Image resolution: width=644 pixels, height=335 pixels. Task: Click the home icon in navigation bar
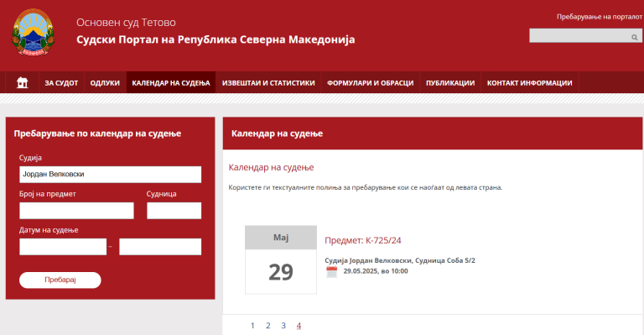pos(22,82)
